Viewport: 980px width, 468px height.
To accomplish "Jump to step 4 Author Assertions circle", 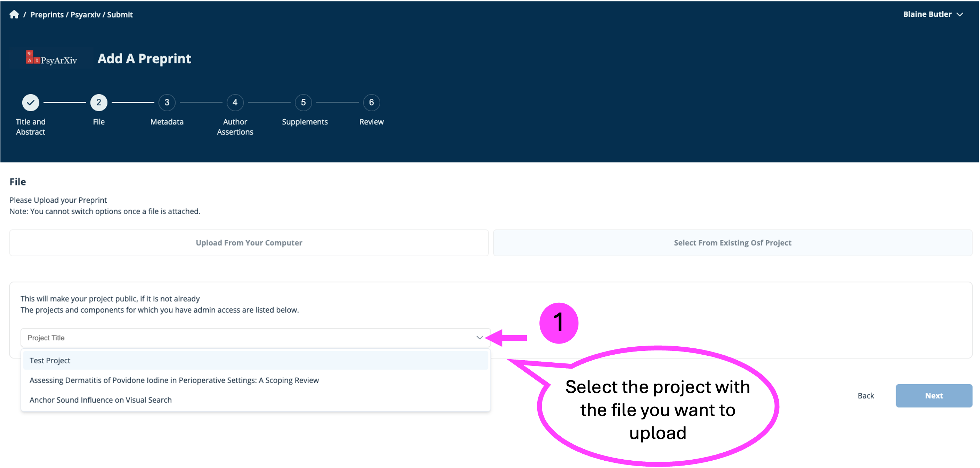I will point(235,102).
